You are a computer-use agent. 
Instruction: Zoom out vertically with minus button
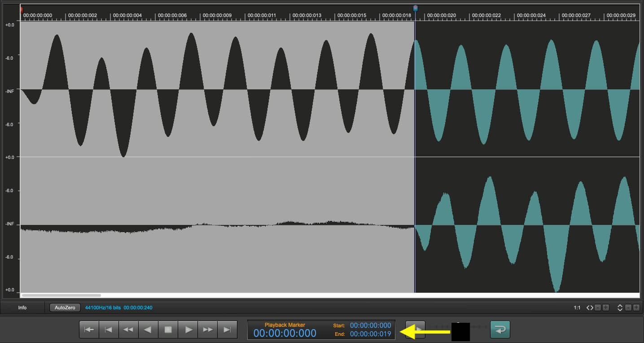(628, 308)
